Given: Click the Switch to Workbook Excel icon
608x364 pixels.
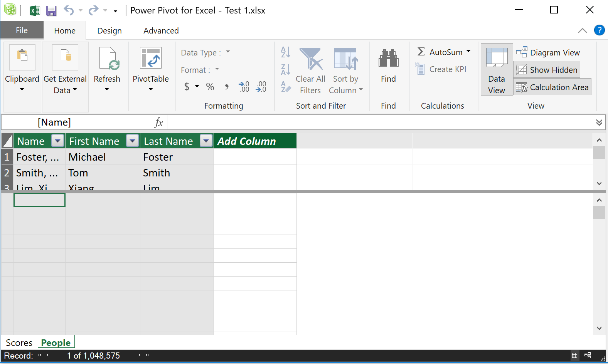Looking at the screenshot, I should pyautogui.click(x=35, y=10).
